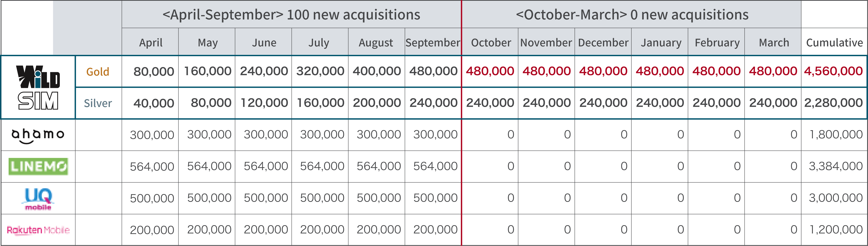Click the UQ mobile logo
The height and width of the screenshot is (246, 868).
pos(38,199)
